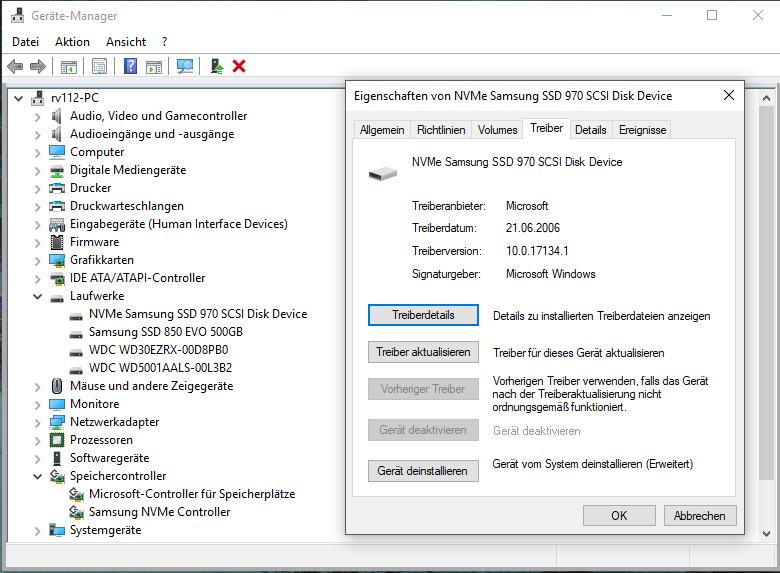Click the Monitore category icon

(57, 404)
